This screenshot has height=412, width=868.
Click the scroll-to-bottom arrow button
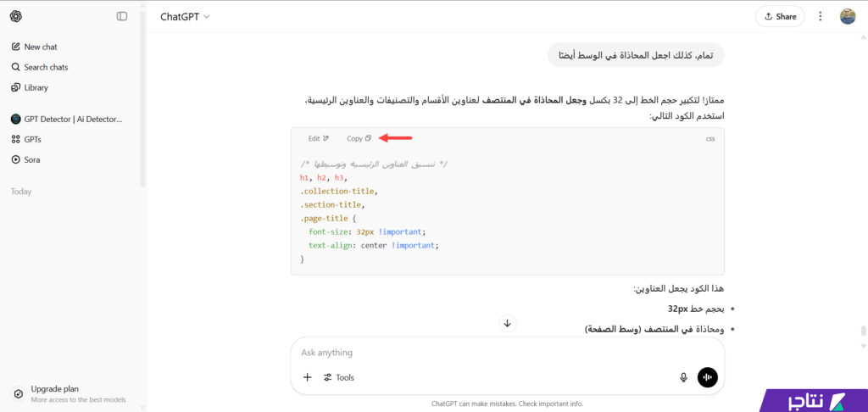pyautogui.click(x=507, y=323)
